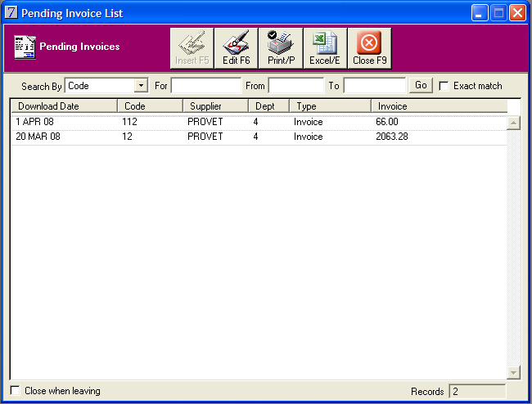Click the Pending Invoices document icon
Viewport: 532px width, 404px height.
click(x=25, y=47)
